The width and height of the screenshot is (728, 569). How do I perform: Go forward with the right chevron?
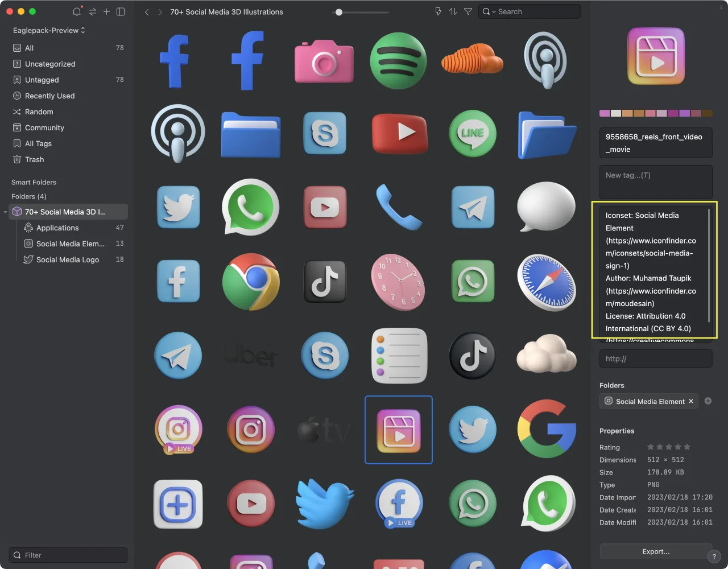click(160, 12)
